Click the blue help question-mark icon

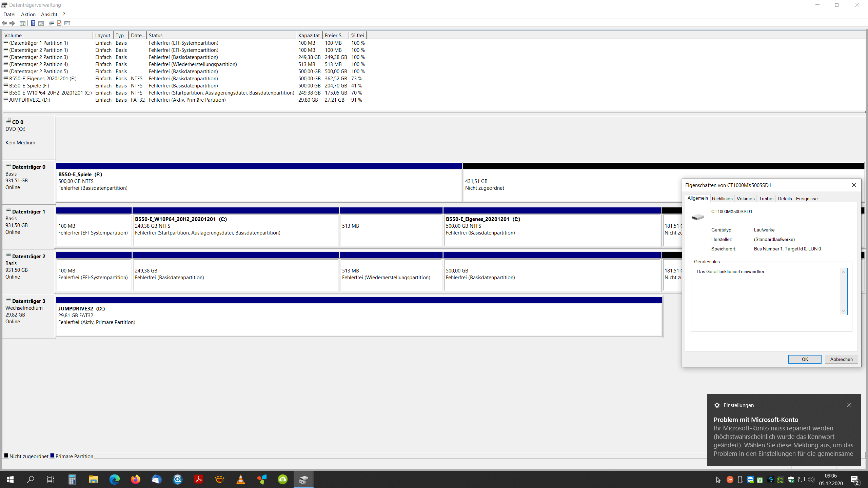33,23
